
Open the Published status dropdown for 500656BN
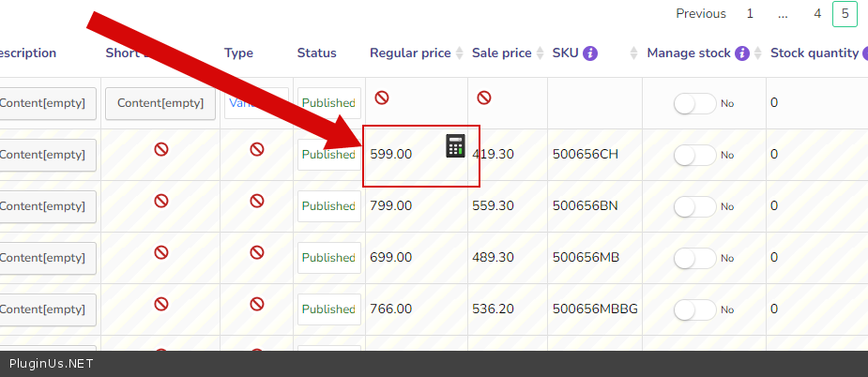[328, 206]
